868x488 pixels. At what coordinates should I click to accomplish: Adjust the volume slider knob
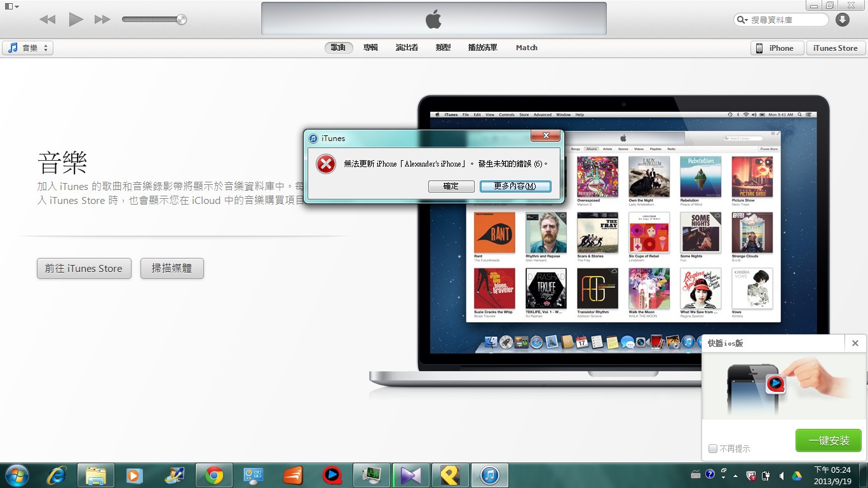click(x=181, y=20)
